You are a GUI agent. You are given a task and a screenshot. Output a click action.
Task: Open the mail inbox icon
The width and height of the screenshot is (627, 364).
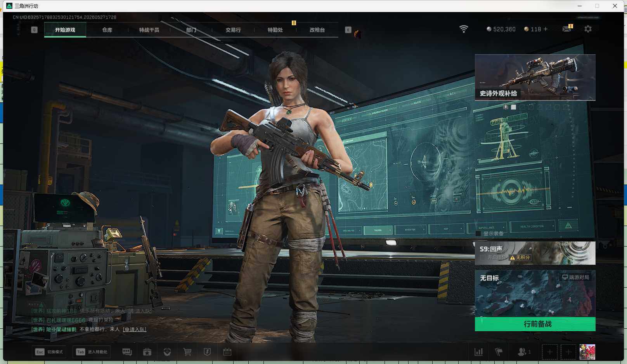click(567, 29)
